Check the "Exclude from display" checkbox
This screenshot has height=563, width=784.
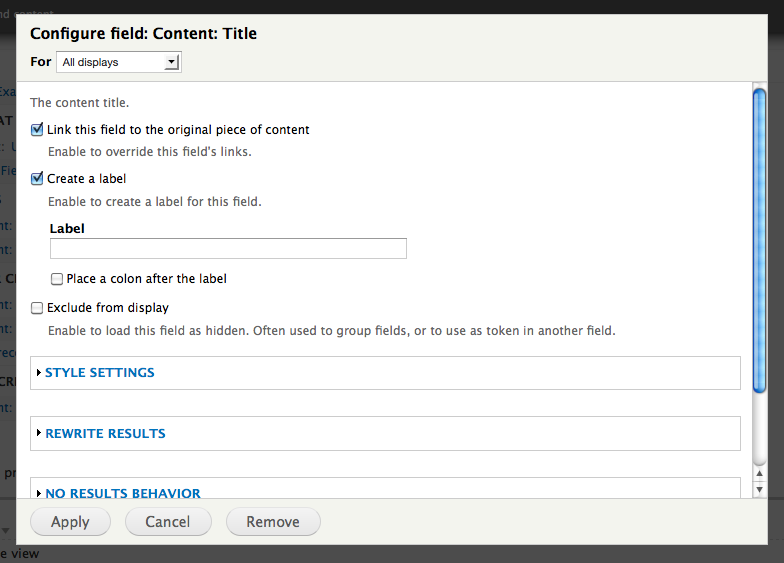pos(38,308)
